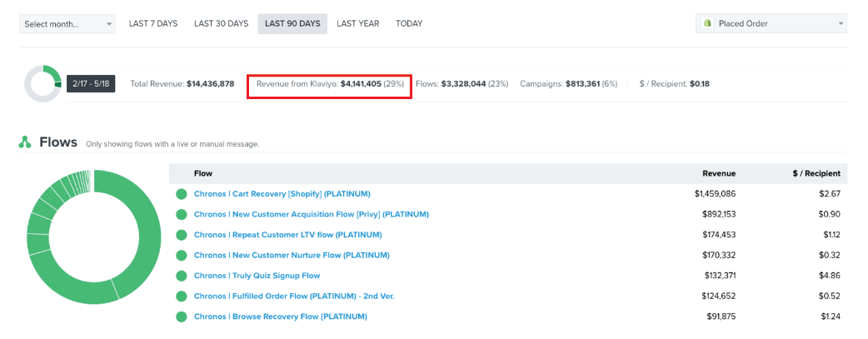Select the Last 90 Days range

point(292,24)
